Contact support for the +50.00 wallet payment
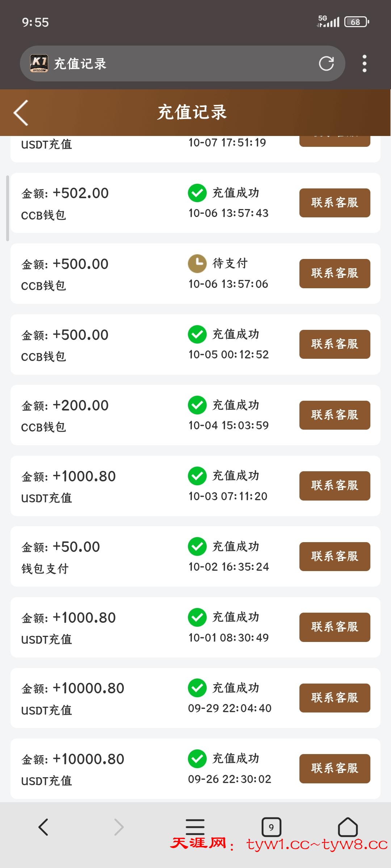 click(335, 556)
